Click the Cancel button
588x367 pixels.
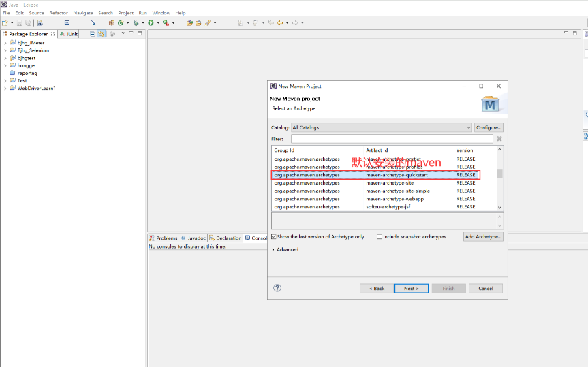coord(486,288)
